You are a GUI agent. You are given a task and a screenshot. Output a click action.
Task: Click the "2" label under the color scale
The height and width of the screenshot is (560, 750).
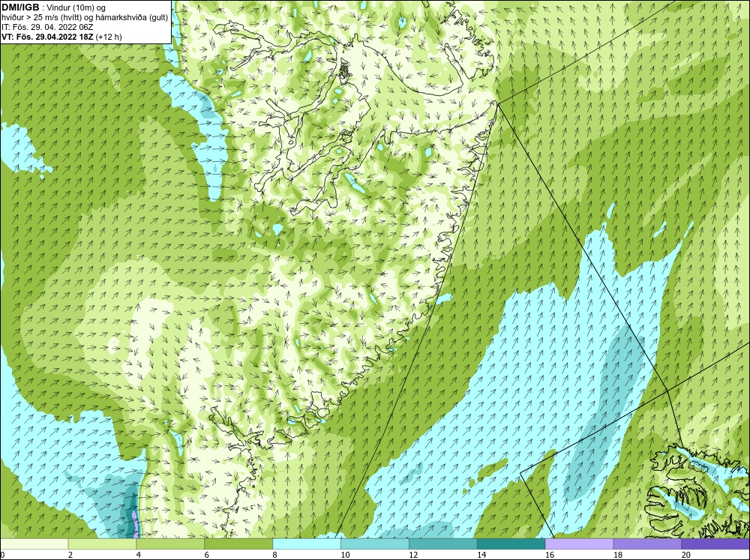tap(70, 555)
